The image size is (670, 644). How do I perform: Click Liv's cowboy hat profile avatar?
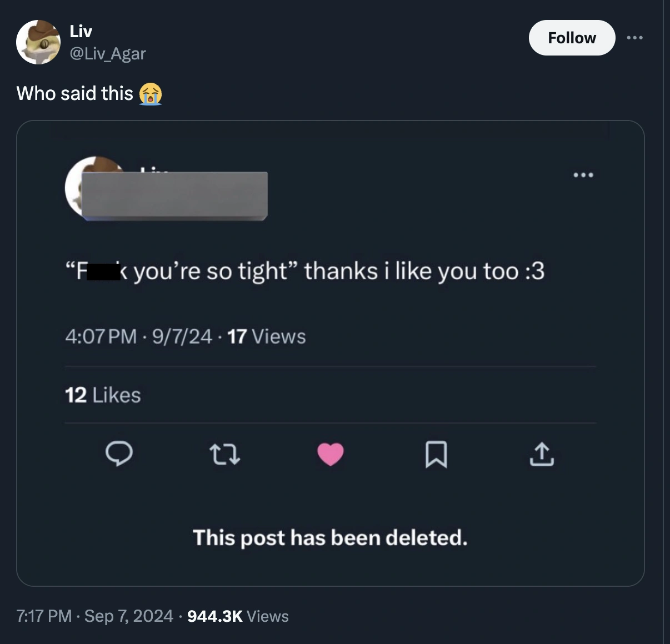click(38, 42)
